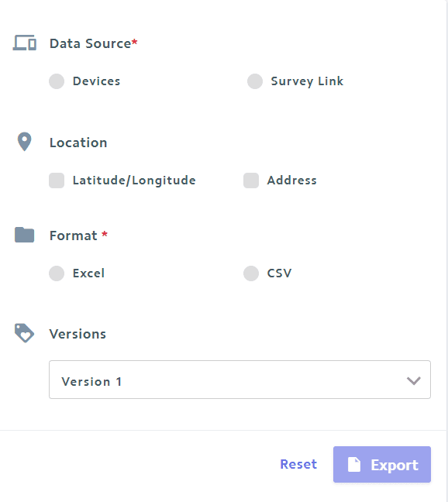This screenshot has height=502, width=448.
Task: Click the Export button text
Action: tap(395, 465)
